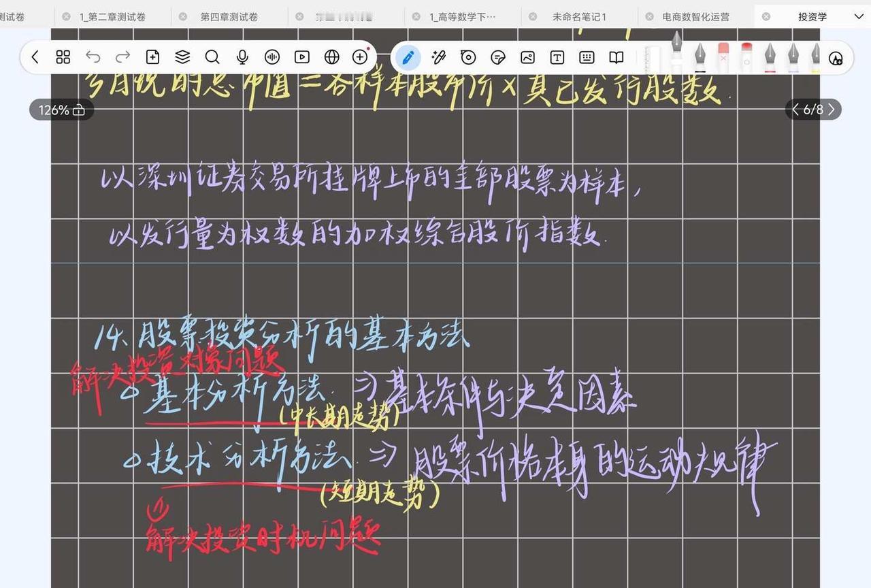Start audio recording with the microphone icon
The width and height of the screenshot is (871, 588).
(242, 57)
